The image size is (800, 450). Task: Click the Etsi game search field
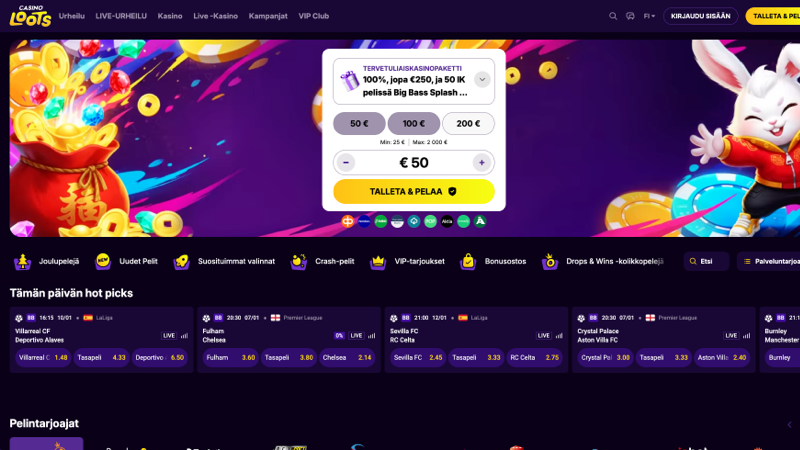click(x=706, y=261)
